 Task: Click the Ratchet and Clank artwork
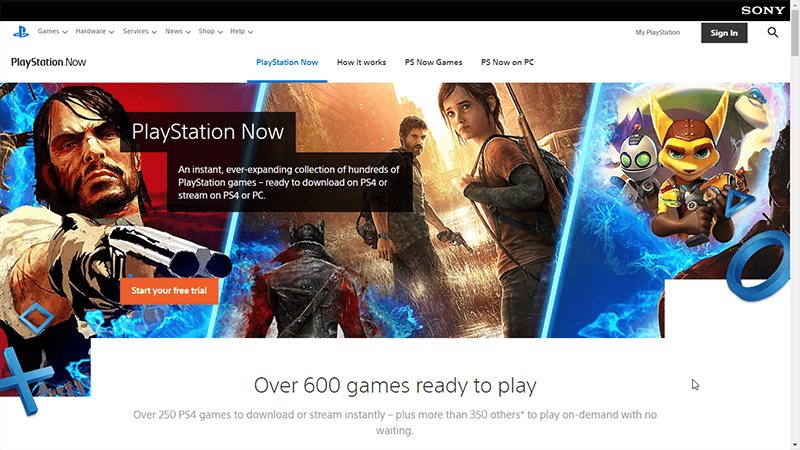[x=679, y=168]
